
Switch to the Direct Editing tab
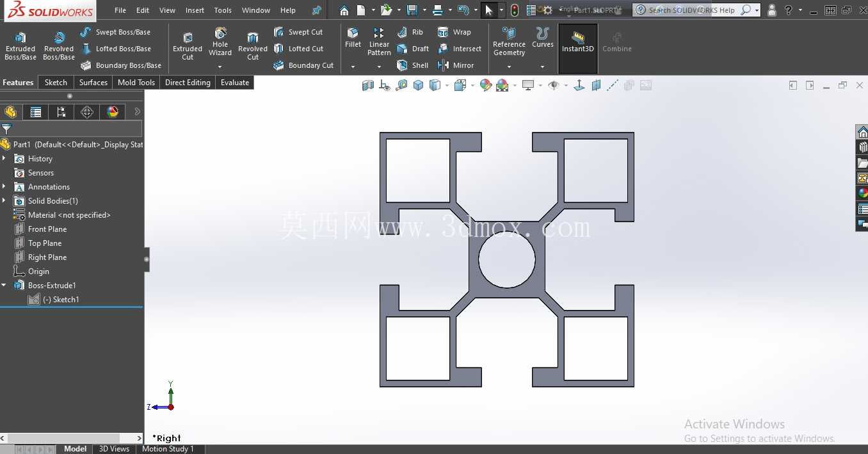point(188,83)
